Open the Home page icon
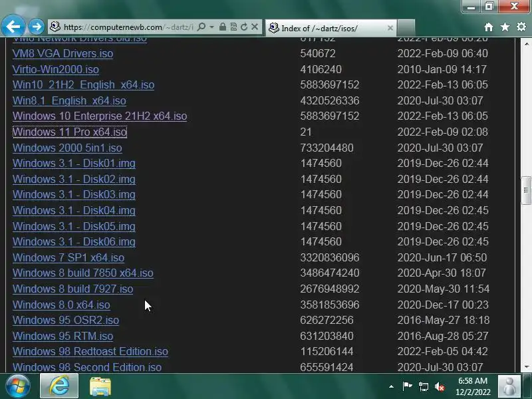Viewport: 532px width, 399px height. point(489,27)
